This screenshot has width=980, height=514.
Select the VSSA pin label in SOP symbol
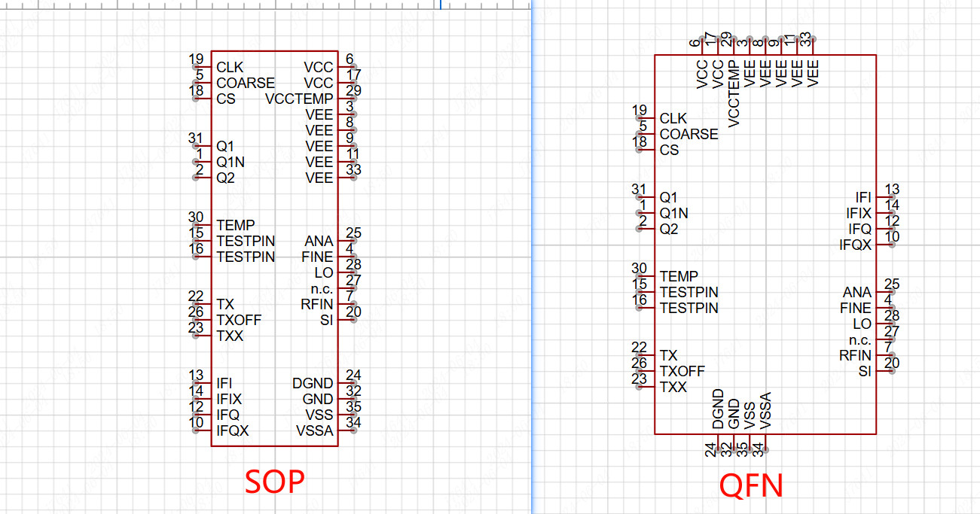pos(314,431)
